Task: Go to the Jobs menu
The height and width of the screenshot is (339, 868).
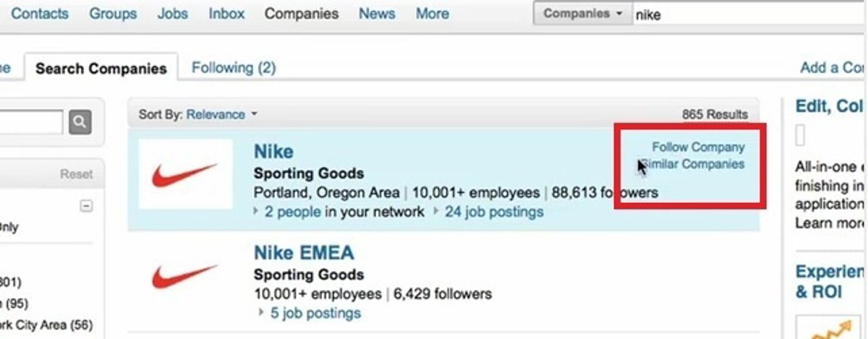Action: (x=172, y=14)
